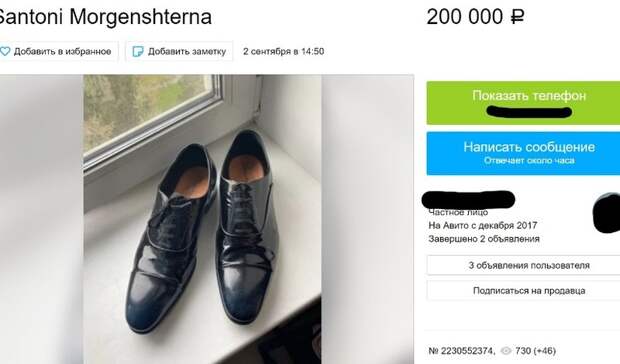Click the sticky note icon

138,51
